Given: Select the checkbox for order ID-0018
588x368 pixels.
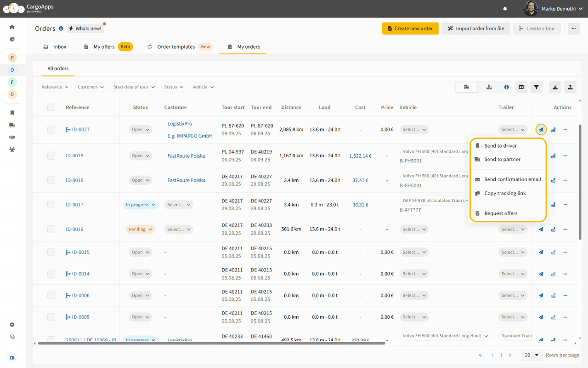Looking at the screenshot, I should click(51, 180).
